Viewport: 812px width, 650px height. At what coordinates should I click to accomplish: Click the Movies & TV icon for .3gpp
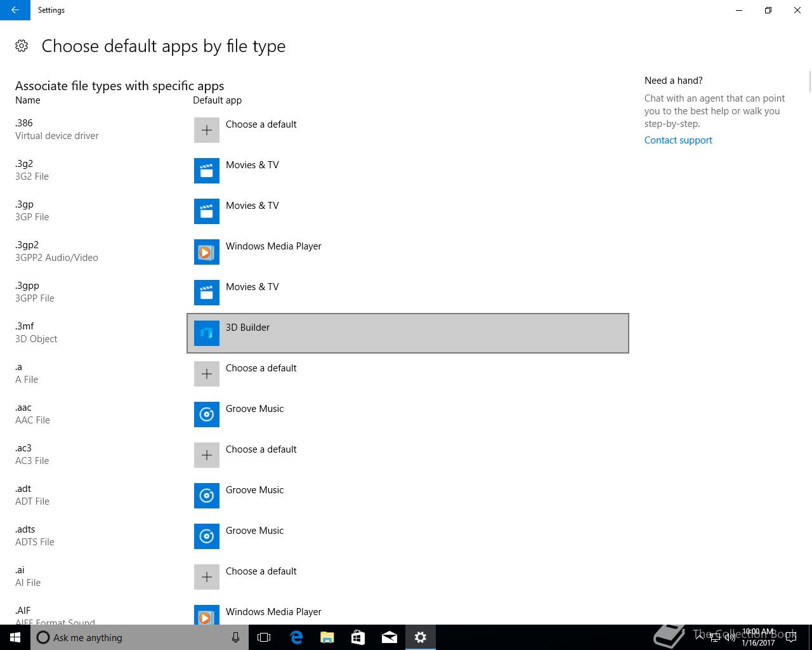point(207,293)
